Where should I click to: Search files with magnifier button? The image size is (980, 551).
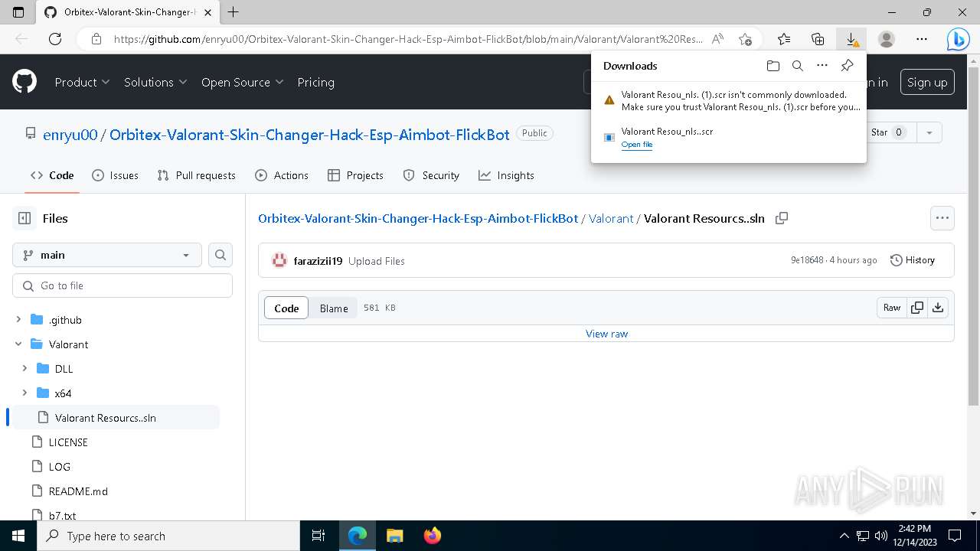(x=220, y=255)
